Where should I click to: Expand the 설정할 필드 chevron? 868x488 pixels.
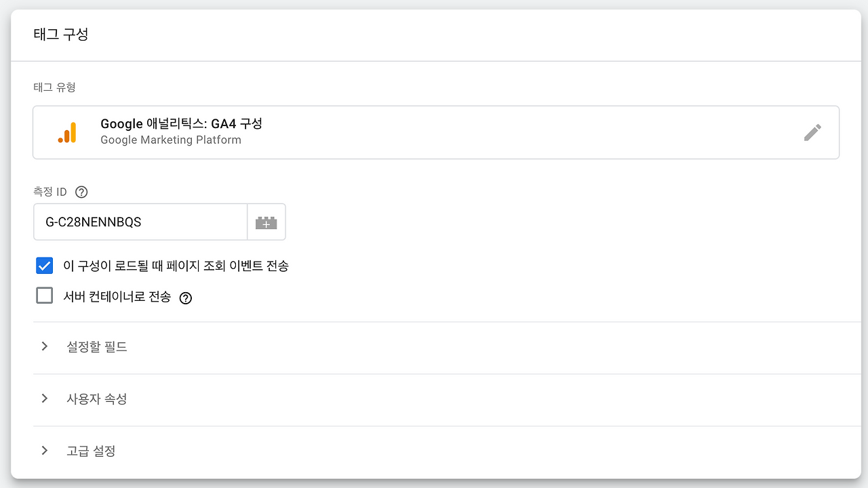coord(45,346)
